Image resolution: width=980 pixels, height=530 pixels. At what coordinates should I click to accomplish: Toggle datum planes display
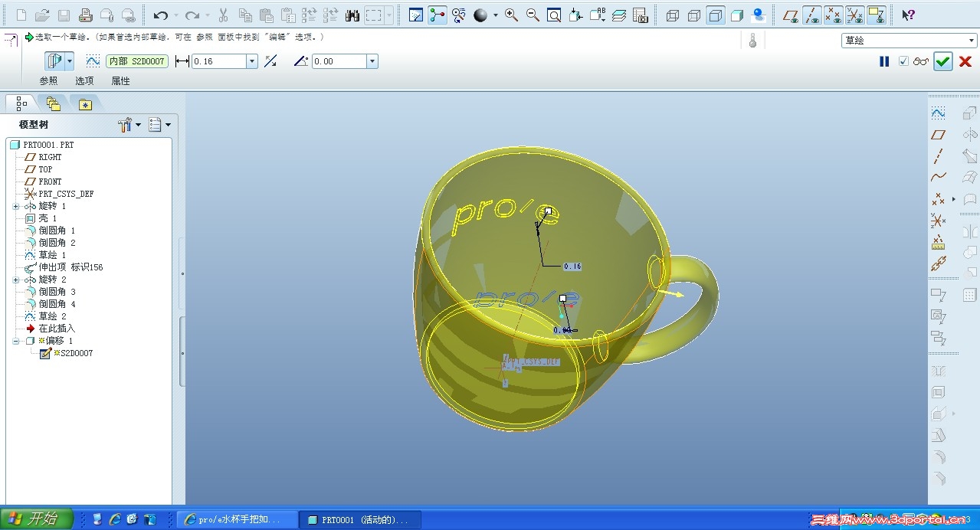tap(791, 15)
